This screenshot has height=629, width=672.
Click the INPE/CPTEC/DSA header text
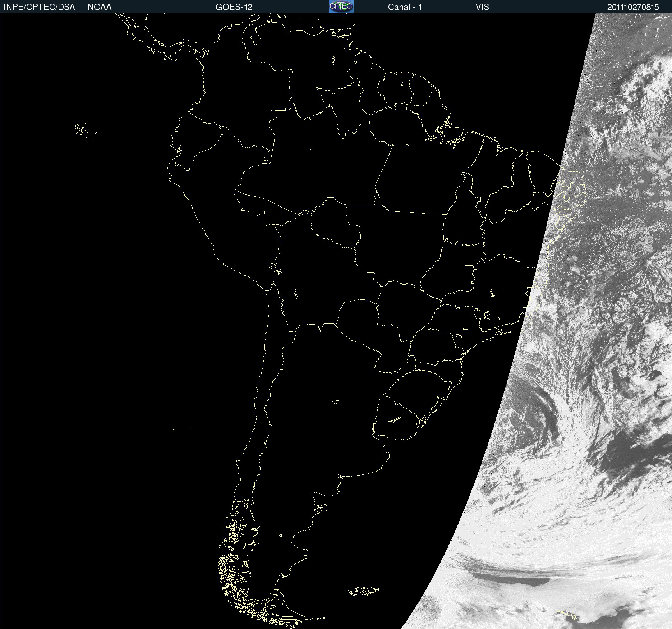tap(39, 7)
